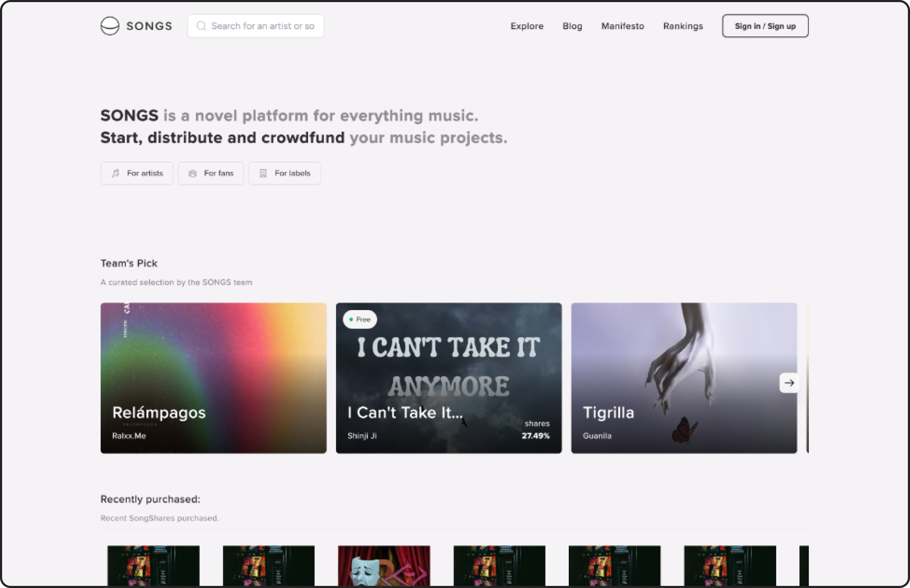Select the For labels button
910x588 pixels.
284,173
